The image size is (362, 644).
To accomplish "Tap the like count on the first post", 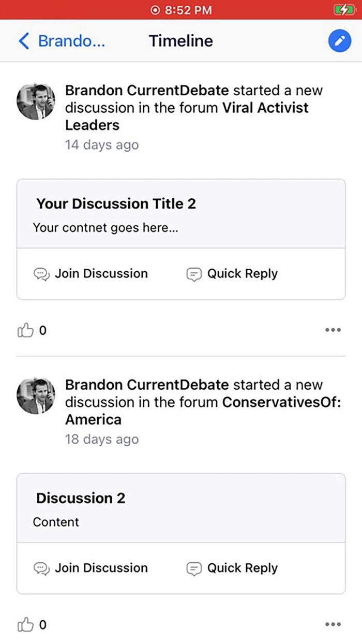I will click(x=42, y=330).
